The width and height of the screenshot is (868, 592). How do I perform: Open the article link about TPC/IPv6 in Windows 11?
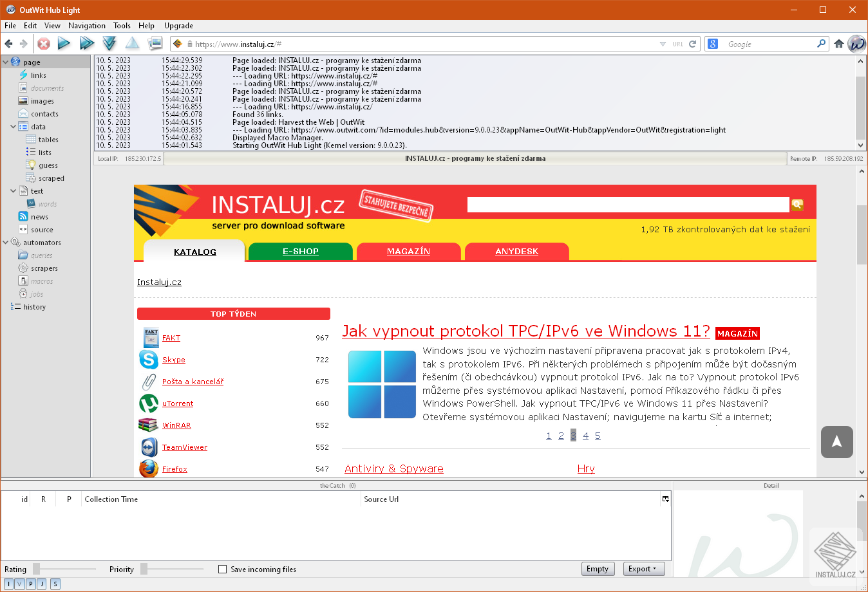[526, 331]
